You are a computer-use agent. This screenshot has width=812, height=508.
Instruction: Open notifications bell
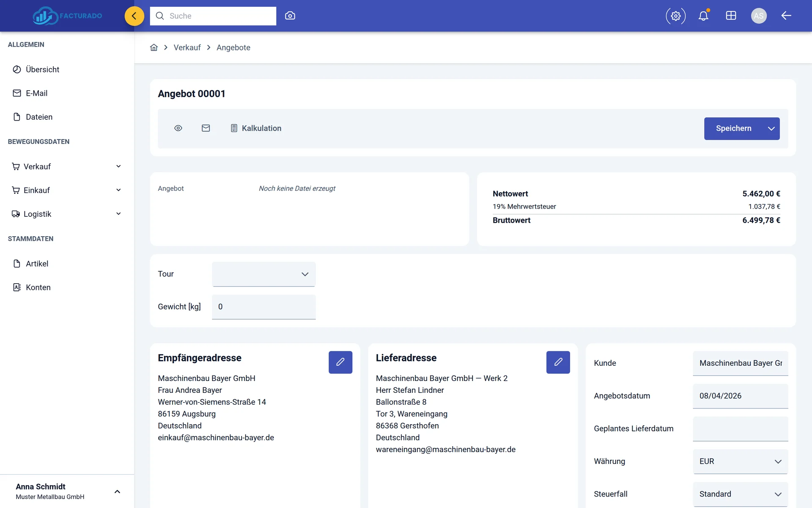[x=703, y=16]
